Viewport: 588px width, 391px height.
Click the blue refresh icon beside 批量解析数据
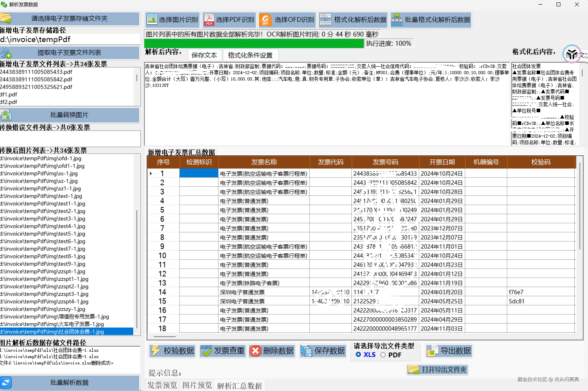coord(6,382)
